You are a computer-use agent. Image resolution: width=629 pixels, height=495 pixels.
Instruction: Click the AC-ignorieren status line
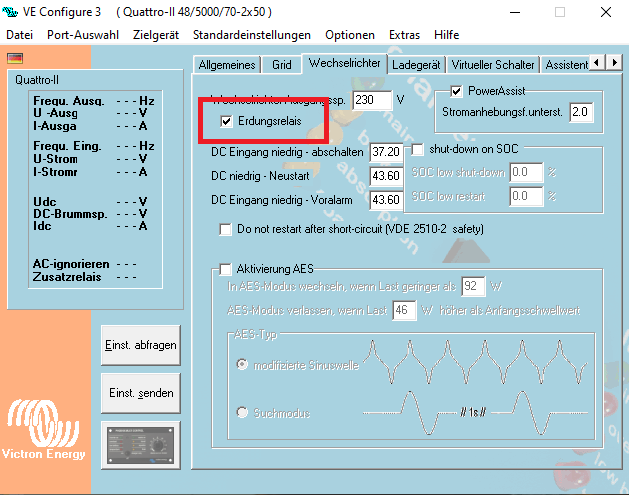click(85, 264)
